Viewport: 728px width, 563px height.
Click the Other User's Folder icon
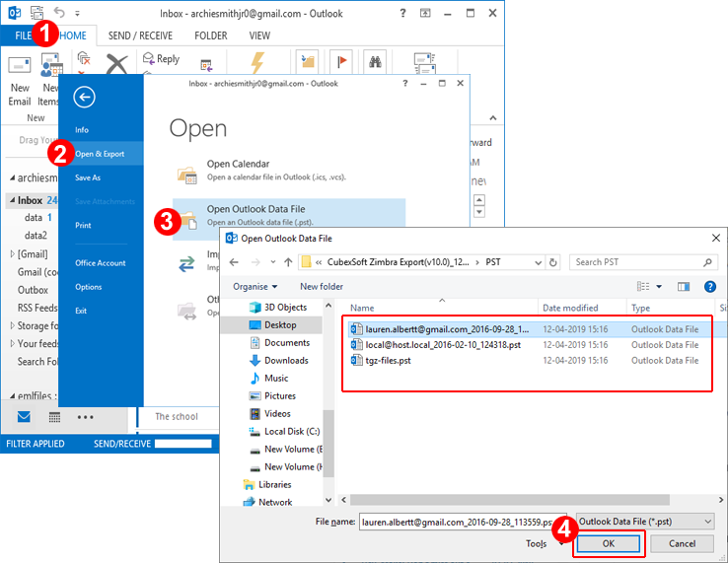[187, 311]
